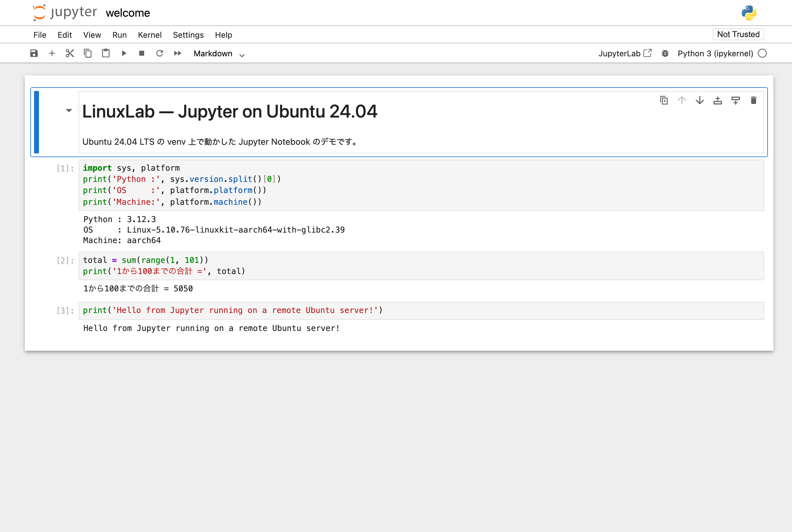Click the OS output line with linuxkit

click(x=214, y=230)
